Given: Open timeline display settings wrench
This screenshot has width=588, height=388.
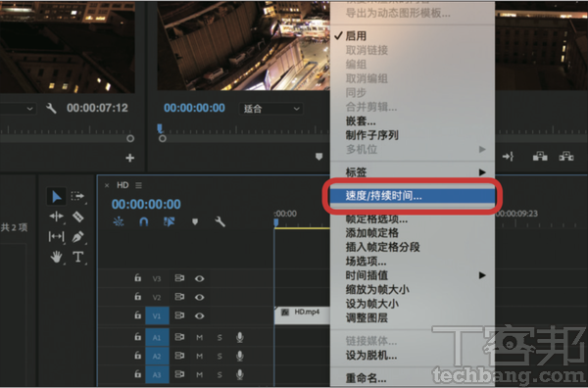Looking at the screenshot, I should (x=220, y=222).
